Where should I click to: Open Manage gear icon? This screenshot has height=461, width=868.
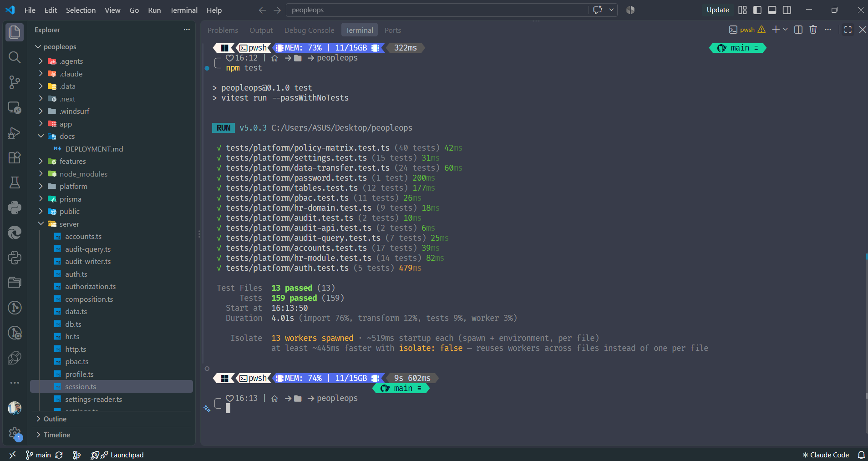(x=15, y=433)
